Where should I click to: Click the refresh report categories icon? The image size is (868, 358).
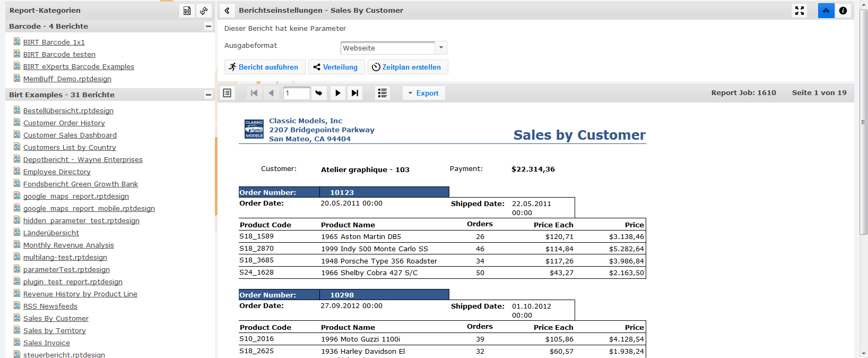tap(204, 11)
